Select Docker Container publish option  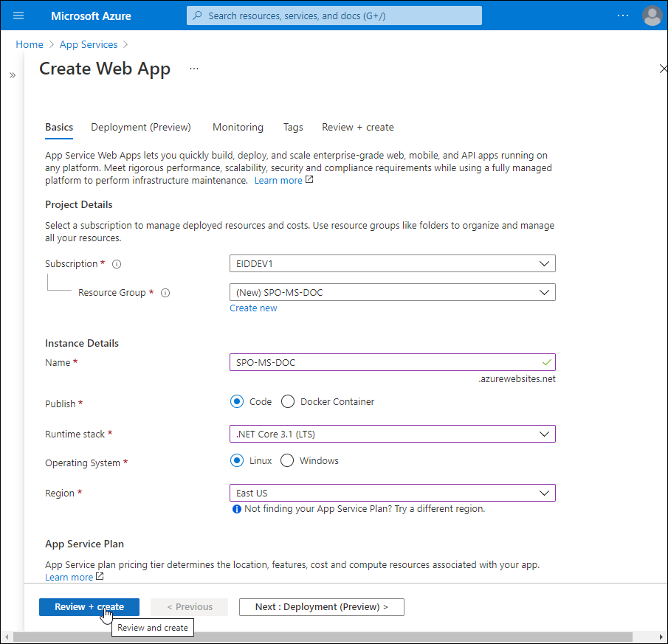pyautogui.click(x=288, y=402)
